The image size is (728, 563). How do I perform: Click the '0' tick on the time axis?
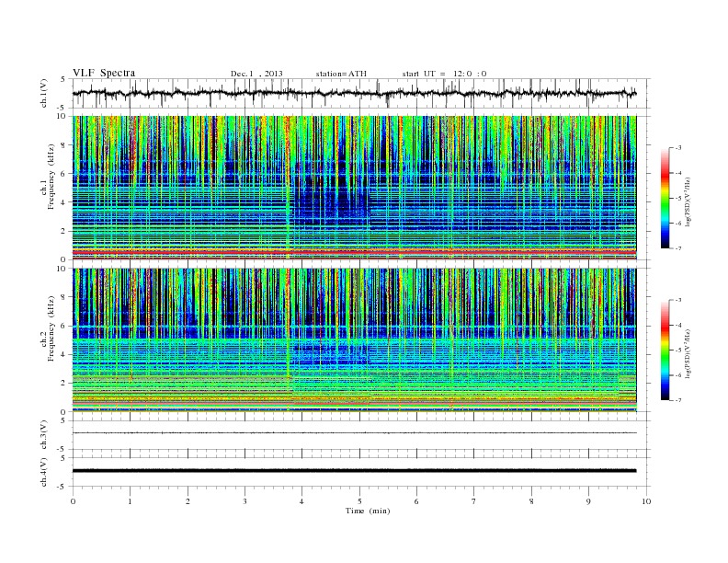pos(73,501)
